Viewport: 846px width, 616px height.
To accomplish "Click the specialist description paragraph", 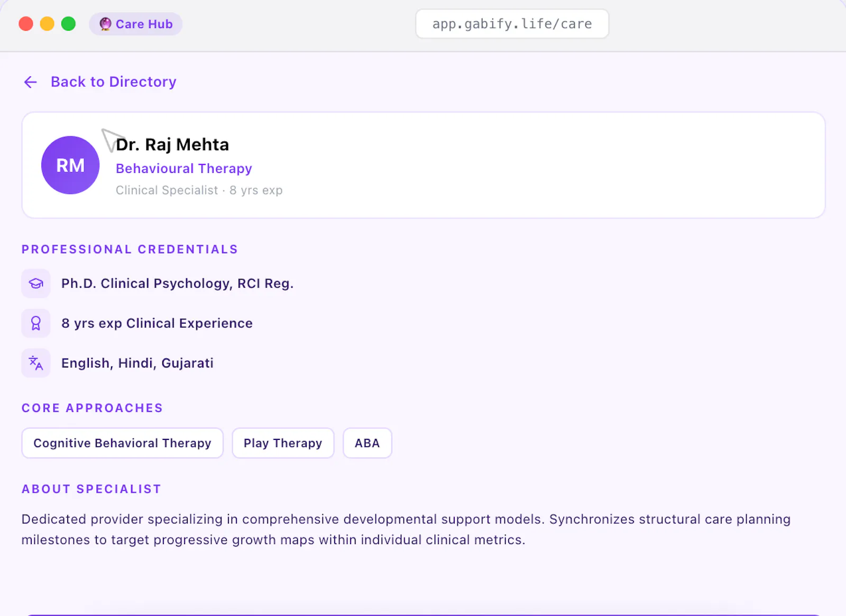I will click(406, 529).
